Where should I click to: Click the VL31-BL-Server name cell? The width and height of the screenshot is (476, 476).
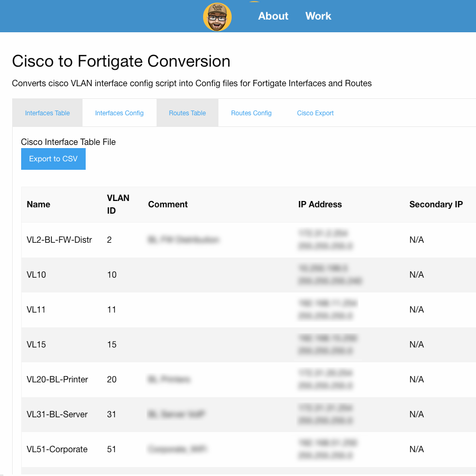click(57, 414)
